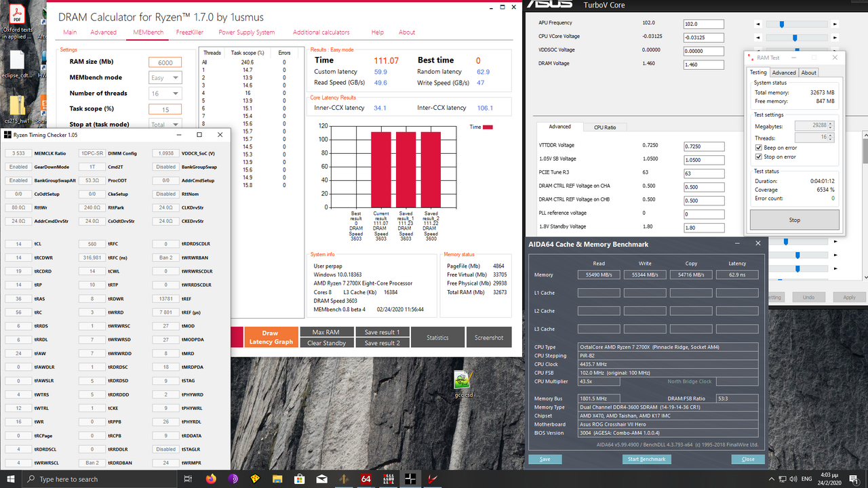The height and width of the screenshot is (488, 868).
Task: Open the AIDA64 taskbar icon
Action: [365, 479]
